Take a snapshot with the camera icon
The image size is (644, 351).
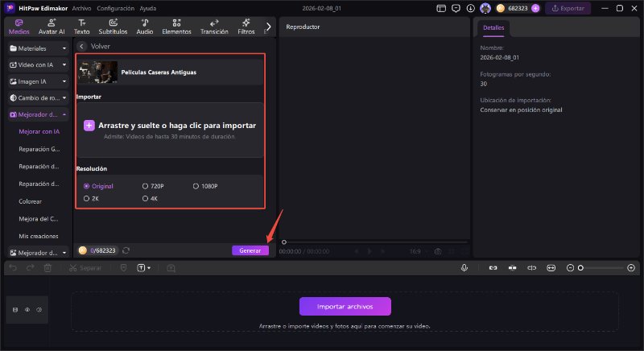click(x=439, y=251)
